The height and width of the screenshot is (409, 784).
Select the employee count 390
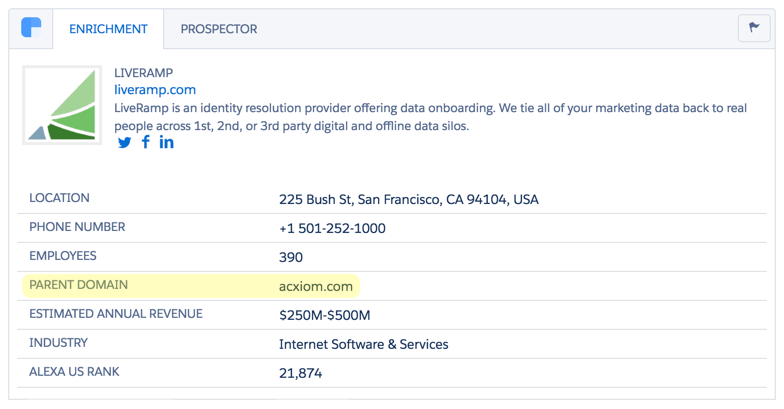click(x=290, y=258)
